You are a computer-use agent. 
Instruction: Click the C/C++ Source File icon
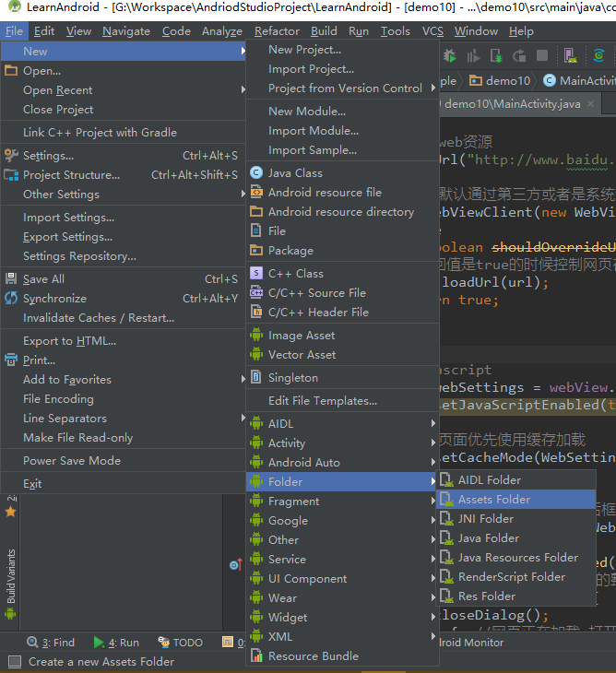point(256,293)
